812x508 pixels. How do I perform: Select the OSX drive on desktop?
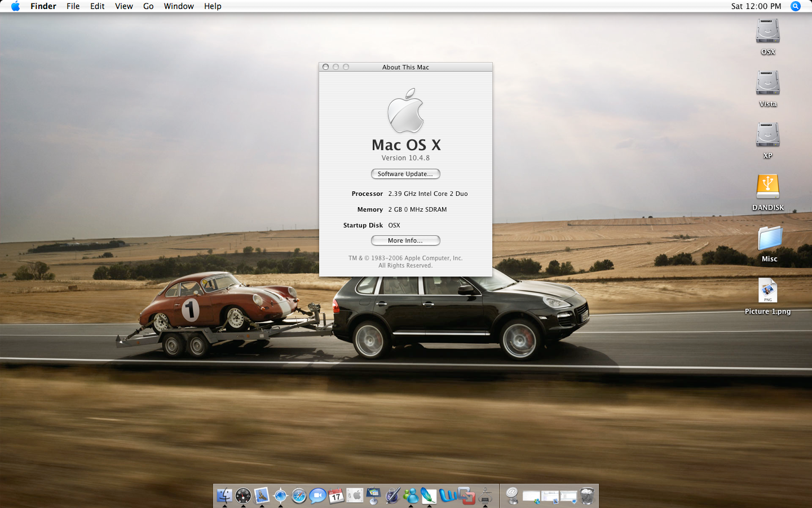(x=768, y=32)
